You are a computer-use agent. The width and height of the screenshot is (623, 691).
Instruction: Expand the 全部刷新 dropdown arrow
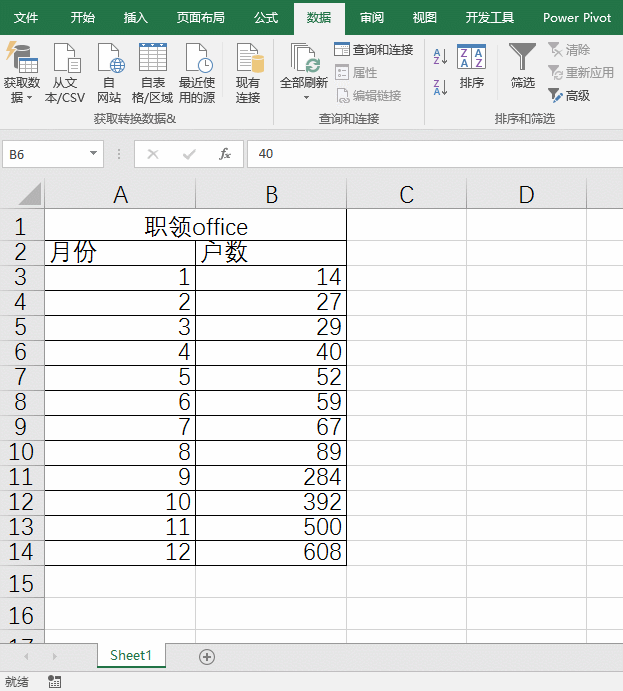(x=304, y=98)
